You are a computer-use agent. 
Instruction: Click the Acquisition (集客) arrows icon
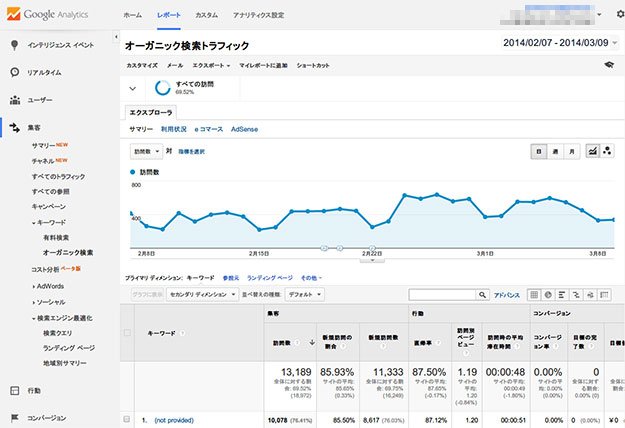pos(15,128)
